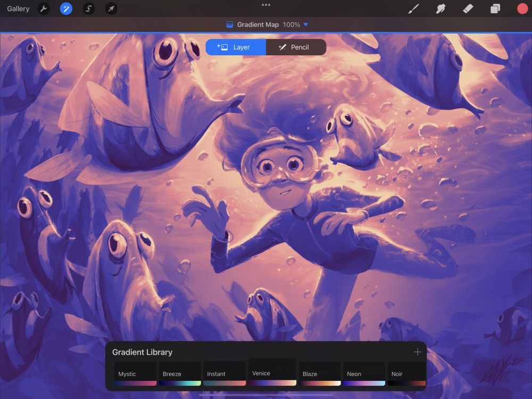Select the Eraser tool
This screenshot has width=532, height=399.
point(468,9)
